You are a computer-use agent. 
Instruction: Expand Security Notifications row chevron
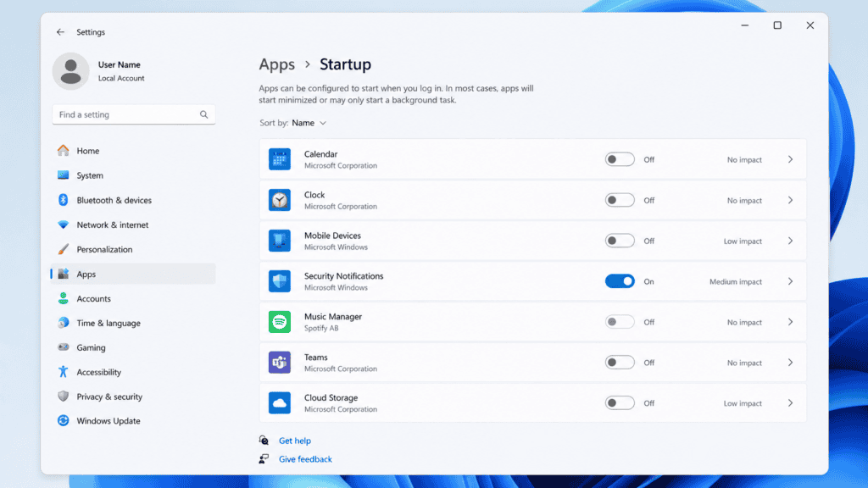click(x=791, y=281)
